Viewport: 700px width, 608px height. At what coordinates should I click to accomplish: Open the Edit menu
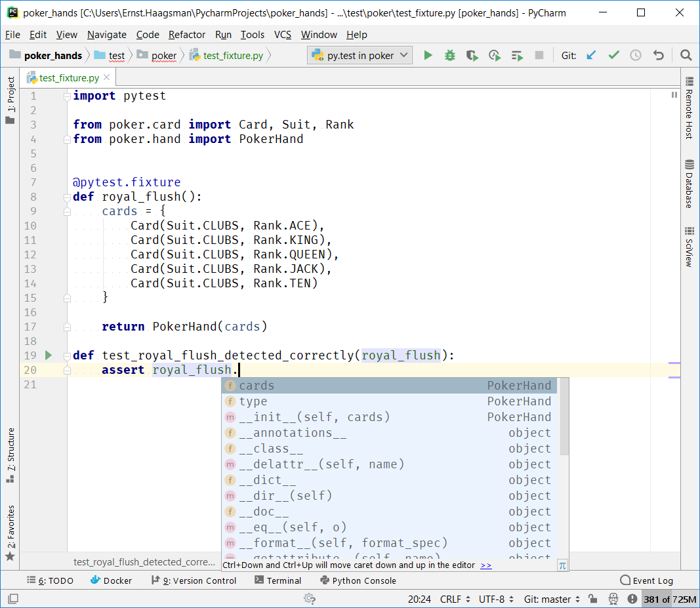click(x=38, y=34)
